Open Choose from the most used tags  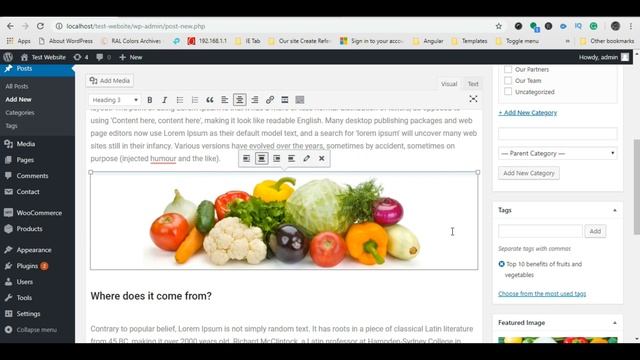542,293
